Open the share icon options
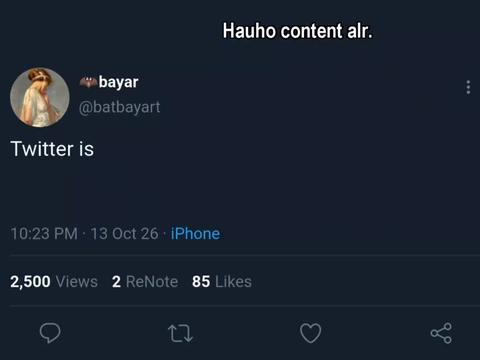 tap(441, 333)
